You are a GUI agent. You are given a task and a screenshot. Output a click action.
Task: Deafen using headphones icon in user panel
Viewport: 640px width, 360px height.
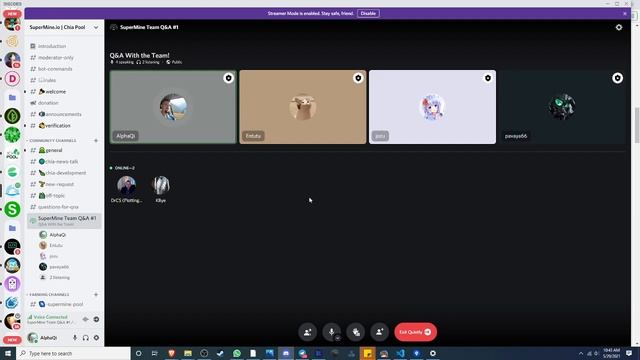86,338
